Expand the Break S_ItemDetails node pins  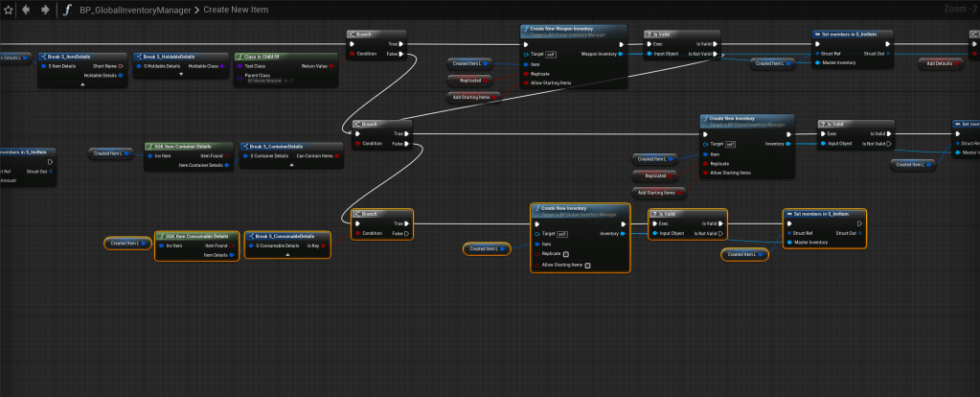(81, 84)
